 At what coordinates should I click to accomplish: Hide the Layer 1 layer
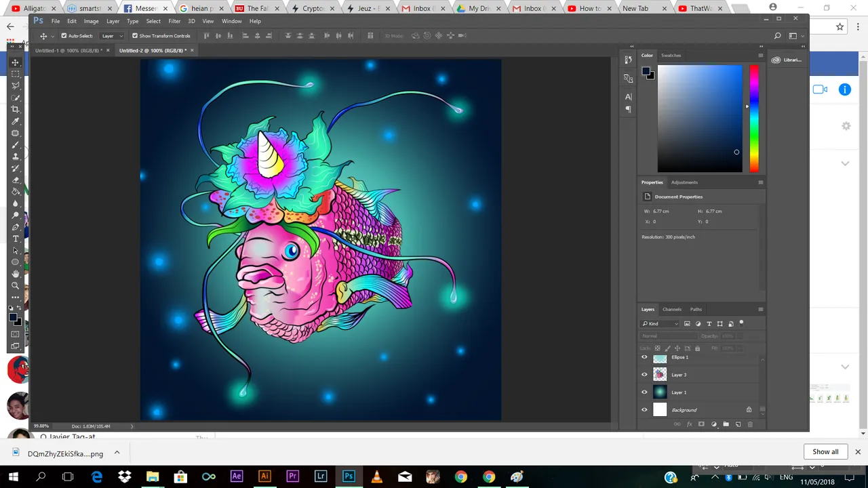pos(644,392)
